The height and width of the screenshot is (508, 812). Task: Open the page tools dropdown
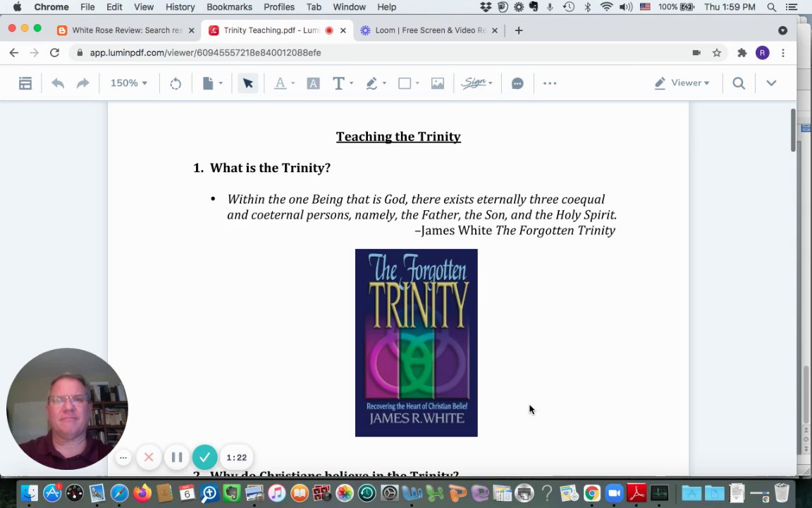click(212, 83)
